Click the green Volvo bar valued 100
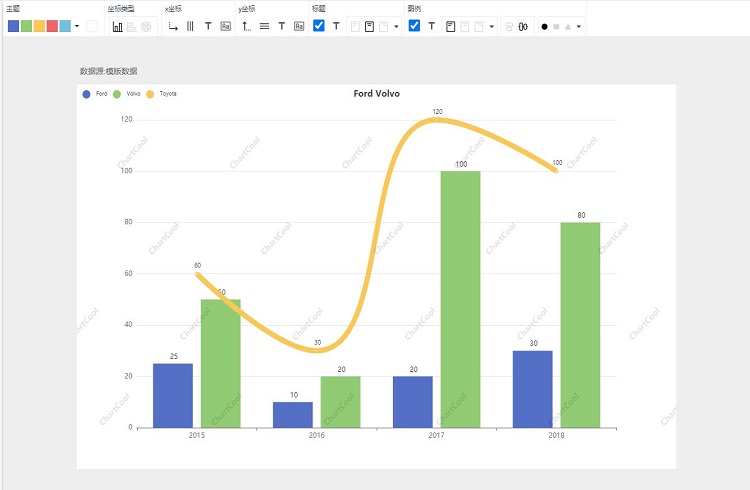Screen dimensions: 750x490 click(461, 300)
